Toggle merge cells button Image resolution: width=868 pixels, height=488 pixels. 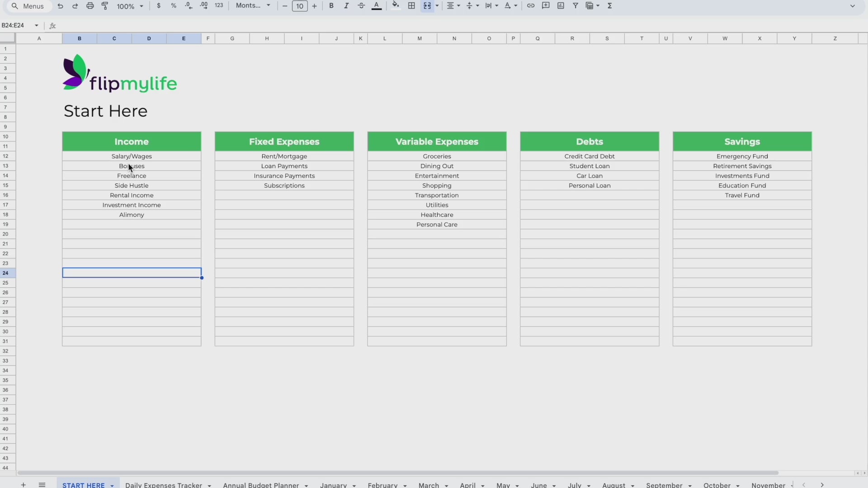point(427,6)
